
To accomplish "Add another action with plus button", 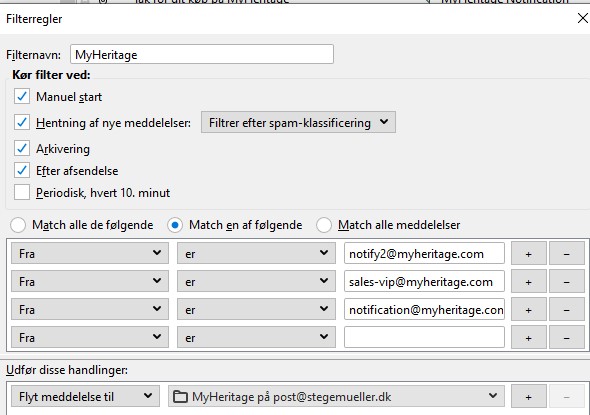I will point(528,396).
